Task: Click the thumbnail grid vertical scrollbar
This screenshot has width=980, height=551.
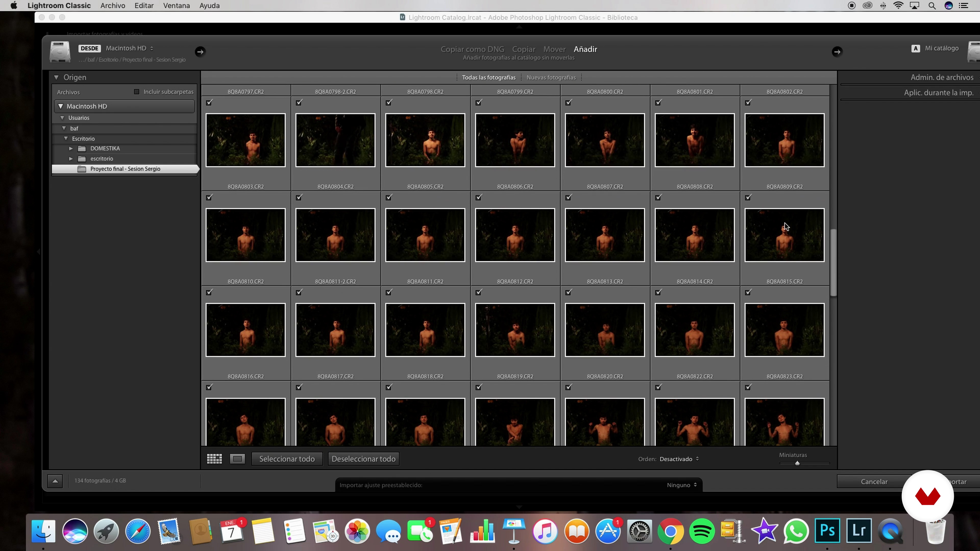Action: point(833,262)
